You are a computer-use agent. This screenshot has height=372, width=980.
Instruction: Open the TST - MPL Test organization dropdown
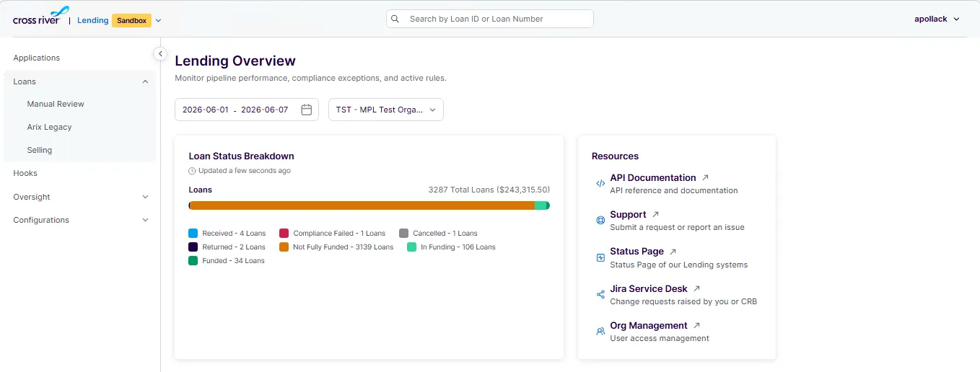pos(386,110)
